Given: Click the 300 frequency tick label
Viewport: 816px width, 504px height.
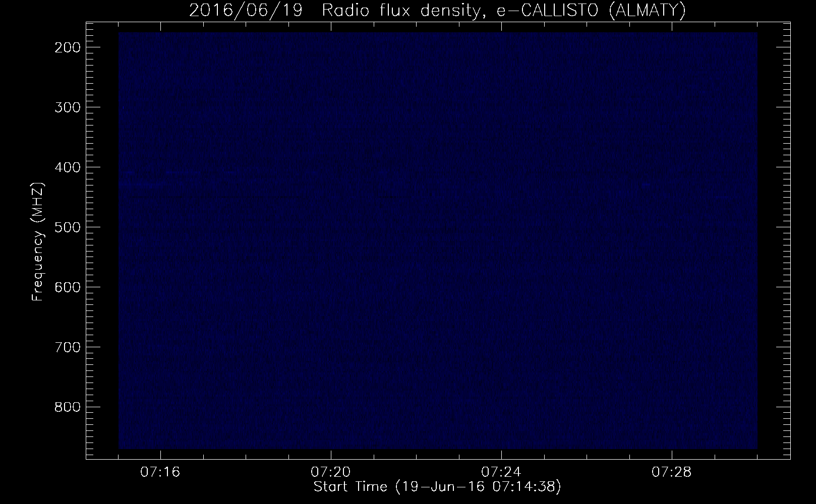Looking at the screenshot, I should click(67, 107).
